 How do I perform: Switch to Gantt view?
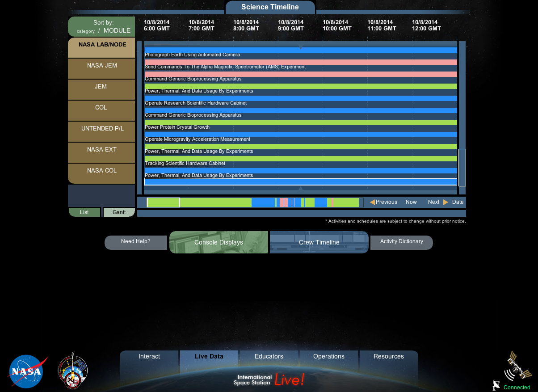[x=119, y=212]
